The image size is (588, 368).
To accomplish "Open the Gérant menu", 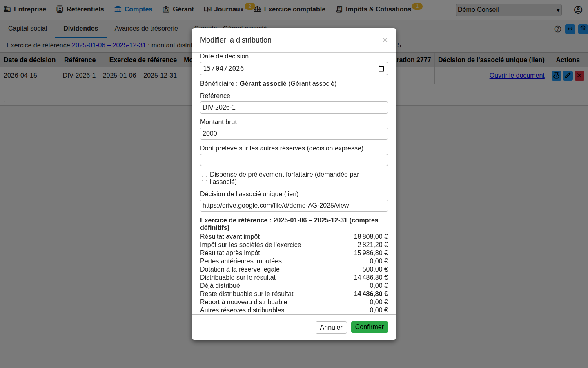I will click(178, 9).
